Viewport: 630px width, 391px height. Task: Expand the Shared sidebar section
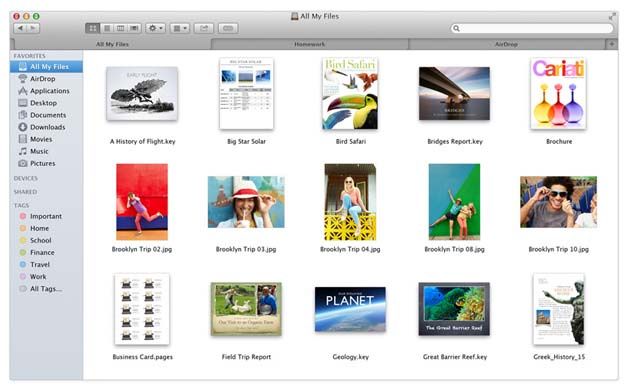pos(25,192)
